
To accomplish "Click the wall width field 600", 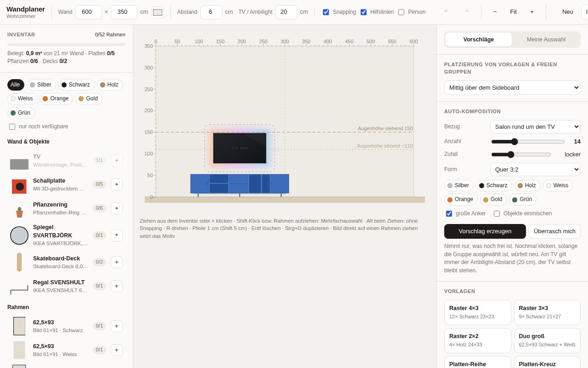I will [89, 12].
